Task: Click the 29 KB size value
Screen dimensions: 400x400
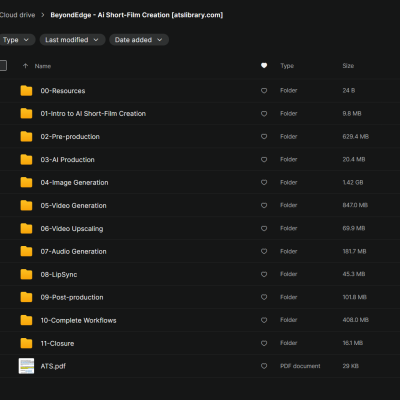Action: coord(351,366)
